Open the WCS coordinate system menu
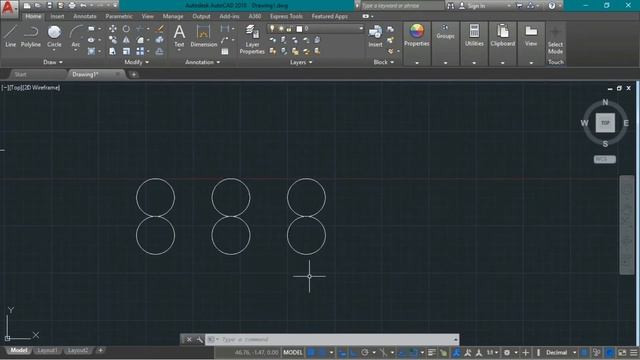Image resolution: width=640 pixels, height=360 pixels. click(604, 159)
